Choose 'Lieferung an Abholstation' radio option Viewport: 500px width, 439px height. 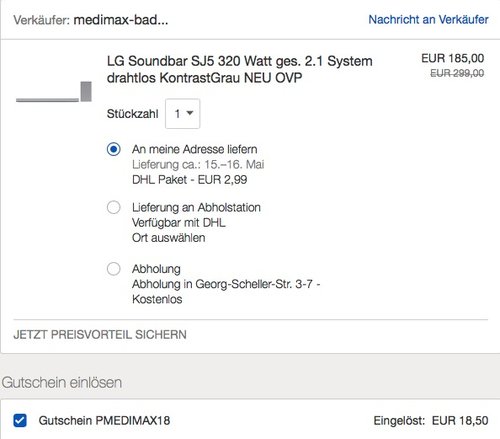114,207
